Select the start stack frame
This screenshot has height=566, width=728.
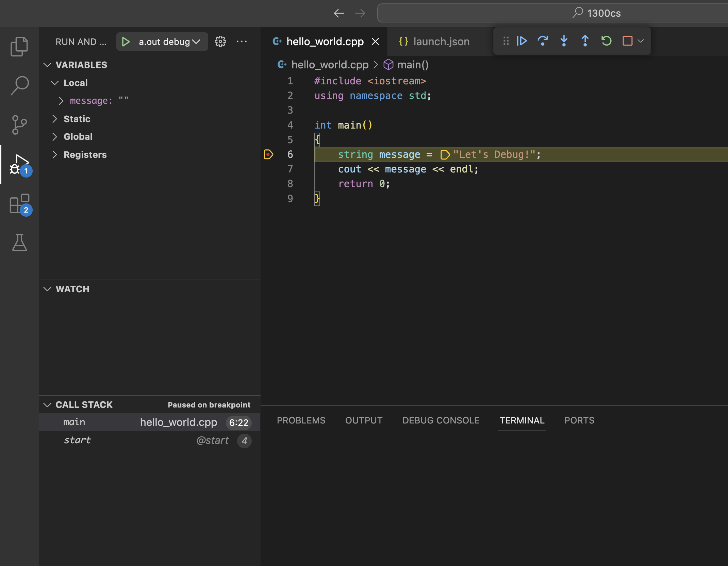point(150,440)
